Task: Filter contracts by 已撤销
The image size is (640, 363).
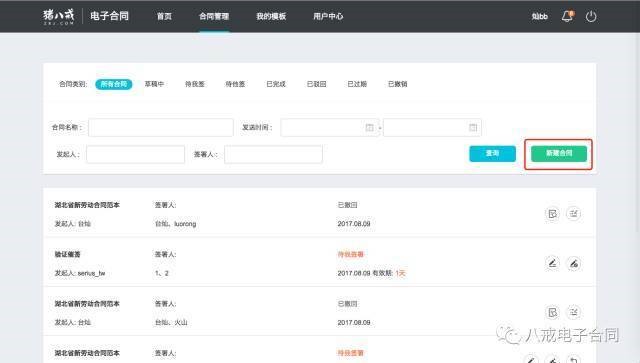Action: pos(398,84)
